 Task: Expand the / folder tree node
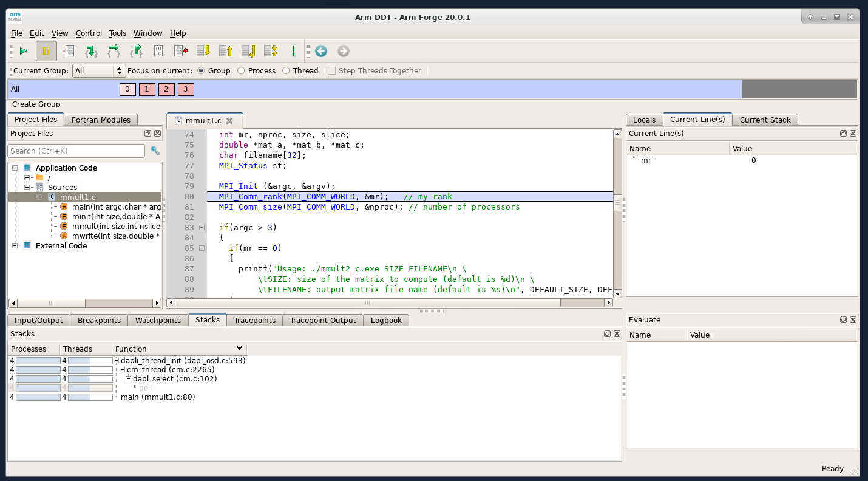click(x=27, y=177)
